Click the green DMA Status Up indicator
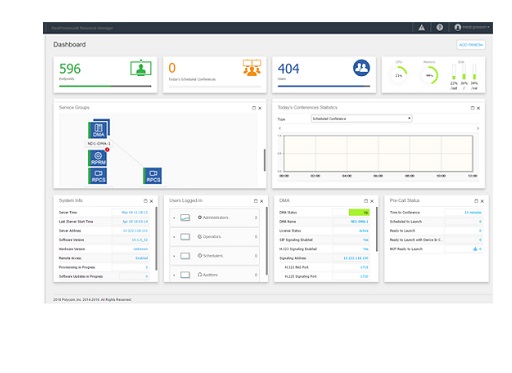Screen dimensions: 512x373 (x=359, y=212)
